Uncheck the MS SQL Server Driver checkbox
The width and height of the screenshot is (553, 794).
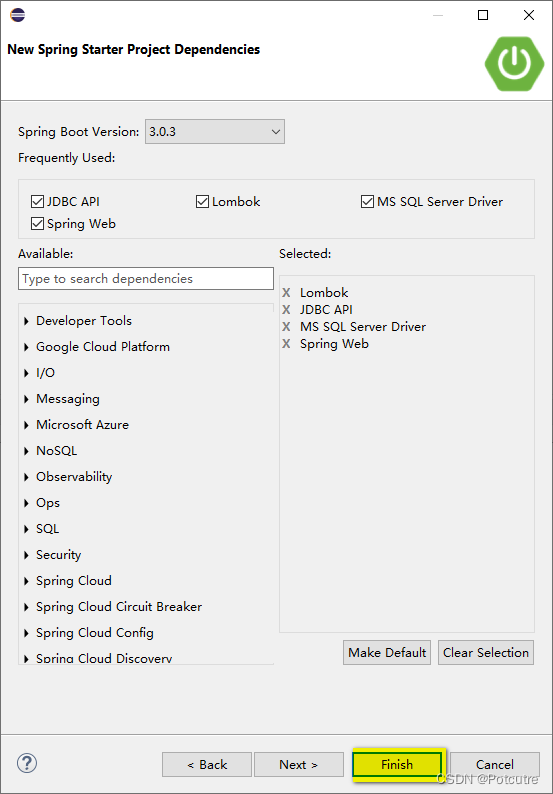coord(368,202)
